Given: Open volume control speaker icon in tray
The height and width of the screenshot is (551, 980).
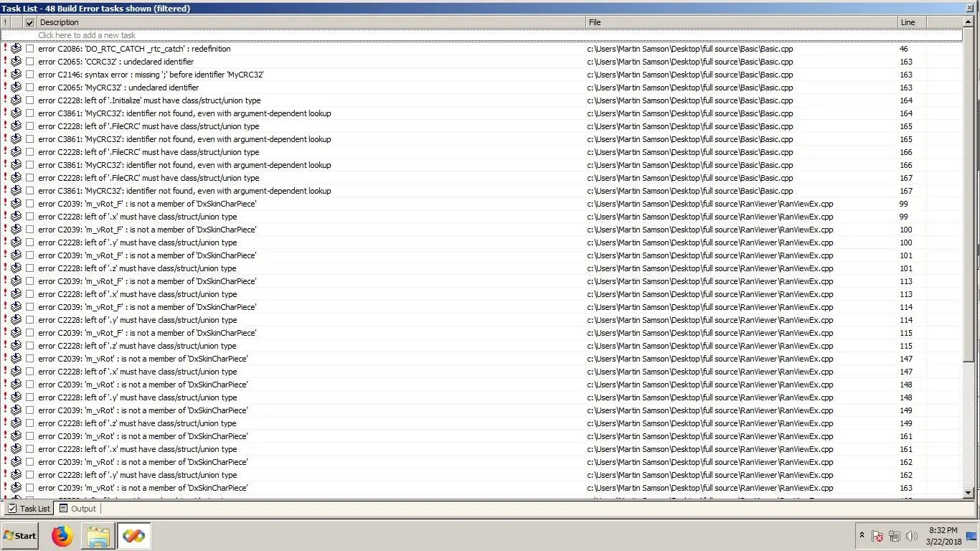Looking at the screenshot, I should 912,536.
